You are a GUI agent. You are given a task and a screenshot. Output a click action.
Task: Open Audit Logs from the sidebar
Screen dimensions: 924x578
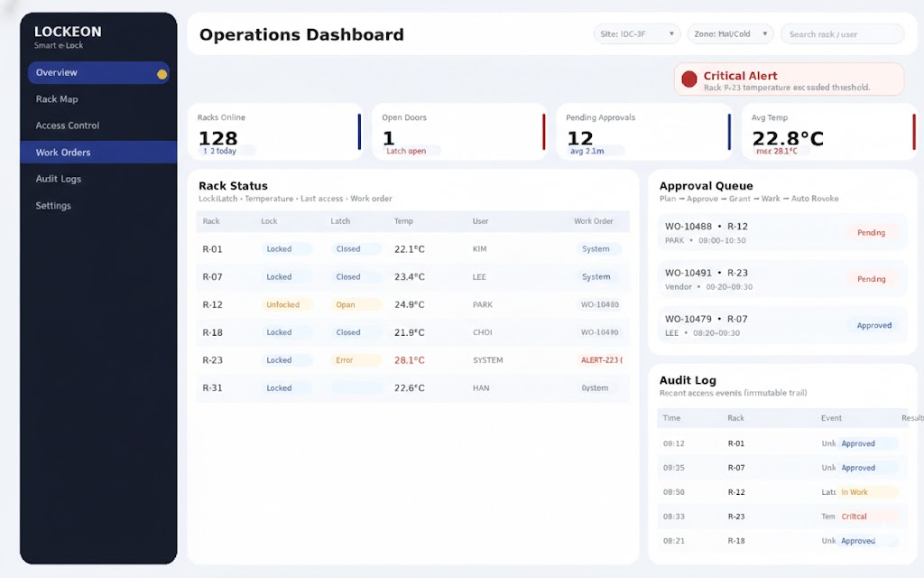point(59,179)
